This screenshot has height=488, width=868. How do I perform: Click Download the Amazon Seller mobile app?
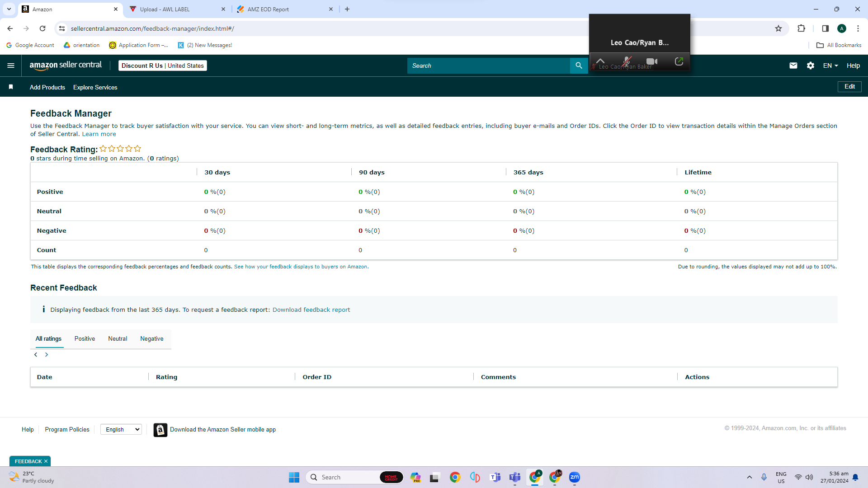pyautogui.click(x=223, y=430)
